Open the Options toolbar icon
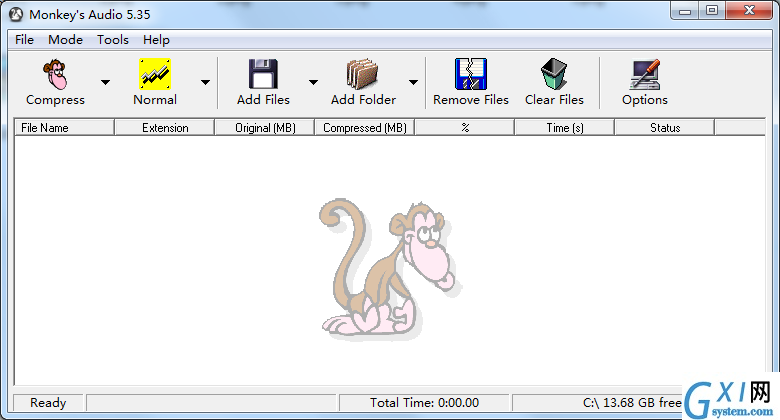780x420 pixels. click(x=645, y=74)
